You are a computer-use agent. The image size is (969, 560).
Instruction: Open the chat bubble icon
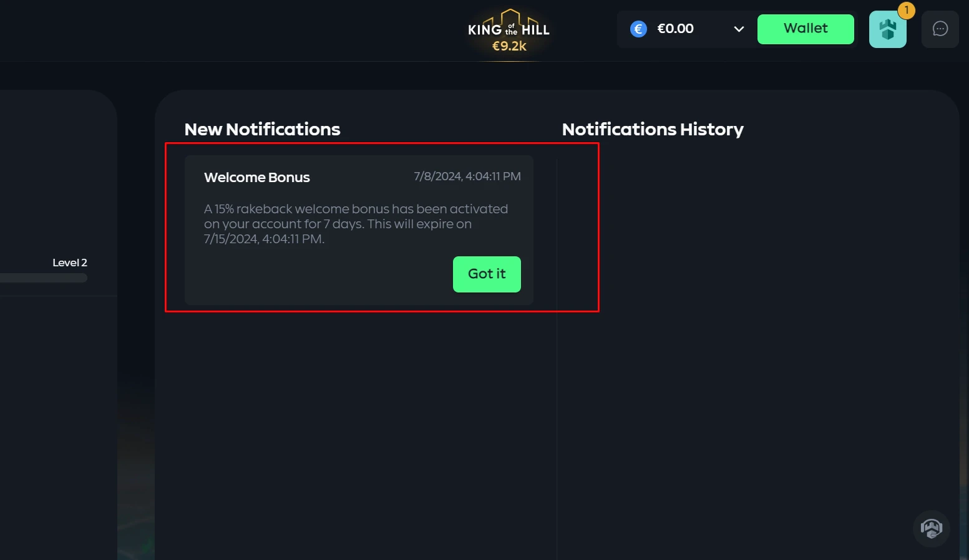point(940,29)
